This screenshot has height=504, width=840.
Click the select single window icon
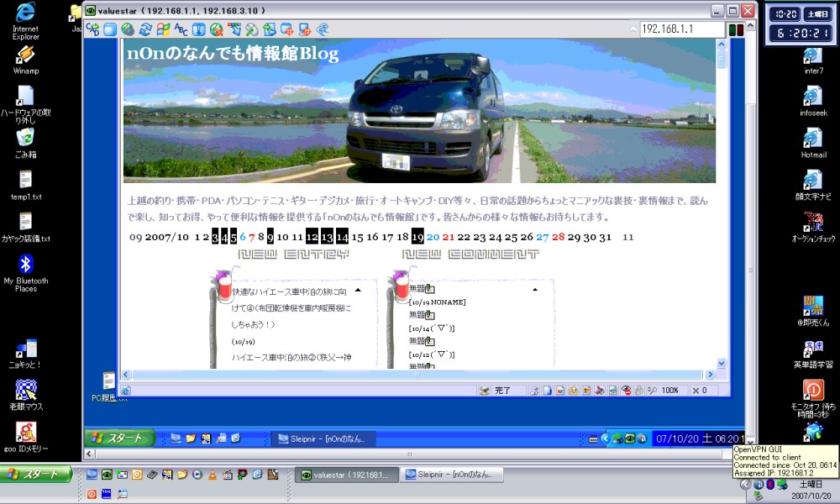[287, 29]
